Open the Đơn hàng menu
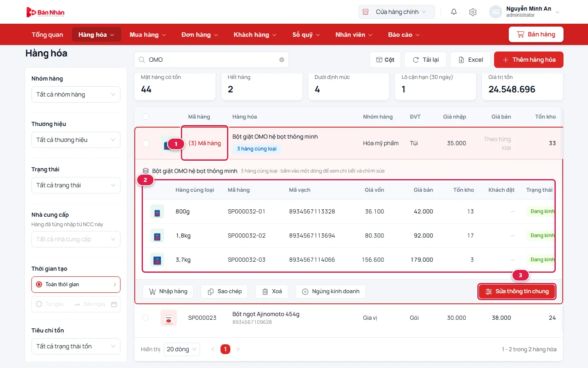 pos(200,35)
